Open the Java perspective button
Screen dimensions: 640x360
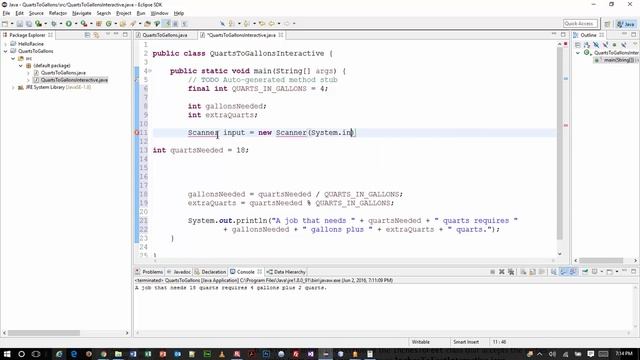(626, 24)
